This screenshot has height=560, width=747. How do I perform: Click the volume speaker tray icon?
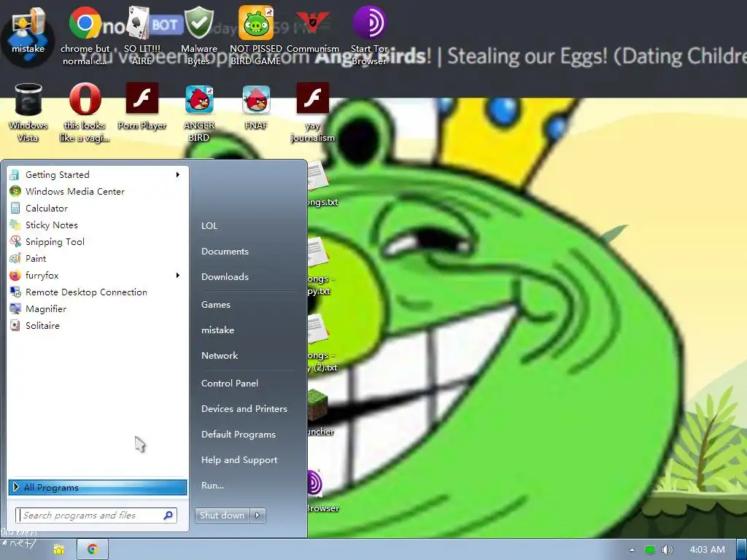pyautogui.click(x=667, y=550)
